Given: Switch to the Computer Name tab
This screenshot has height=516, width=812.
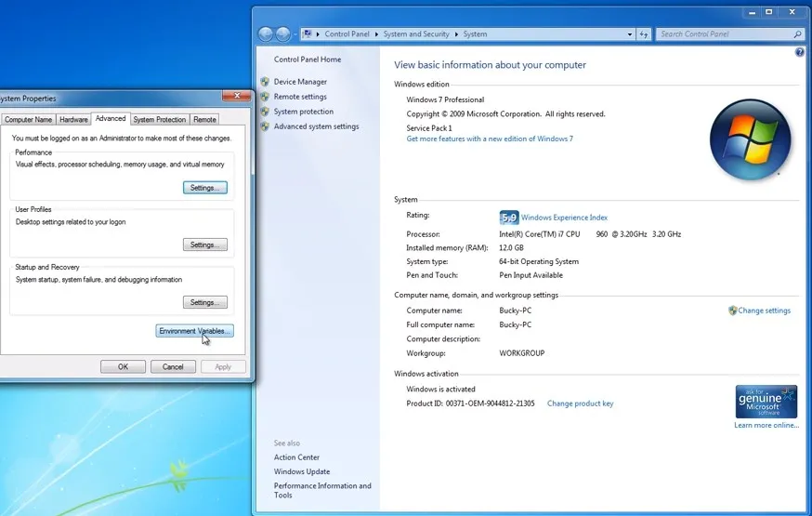Looking at the screenshot, I should coord(29,119).
